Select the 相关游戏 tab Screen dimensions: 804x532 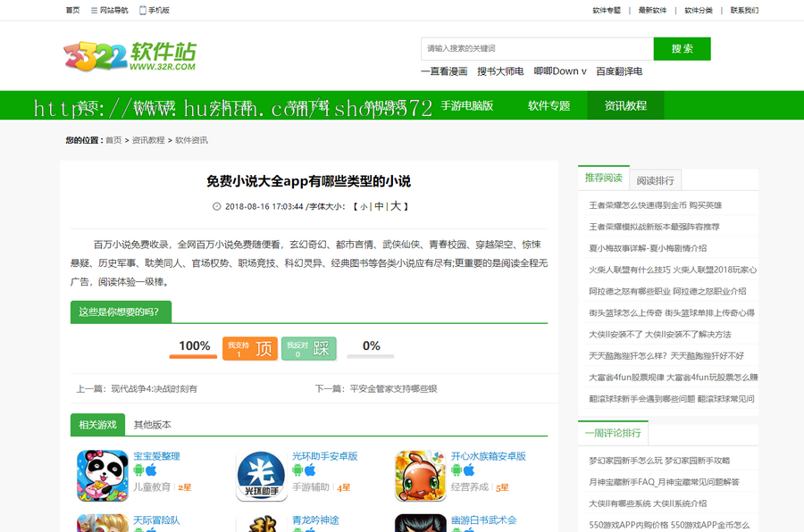97,425
